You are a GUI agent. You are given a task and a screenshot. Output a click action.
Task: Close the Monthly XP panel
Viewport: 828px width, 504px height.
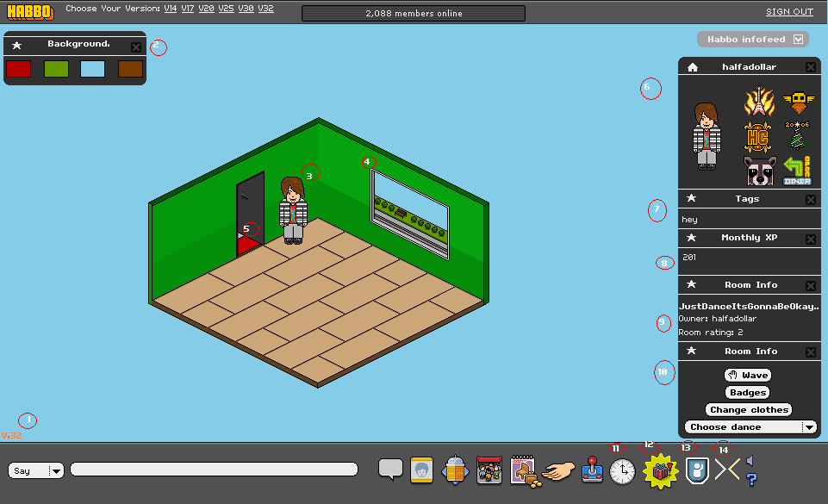(811, 239)
